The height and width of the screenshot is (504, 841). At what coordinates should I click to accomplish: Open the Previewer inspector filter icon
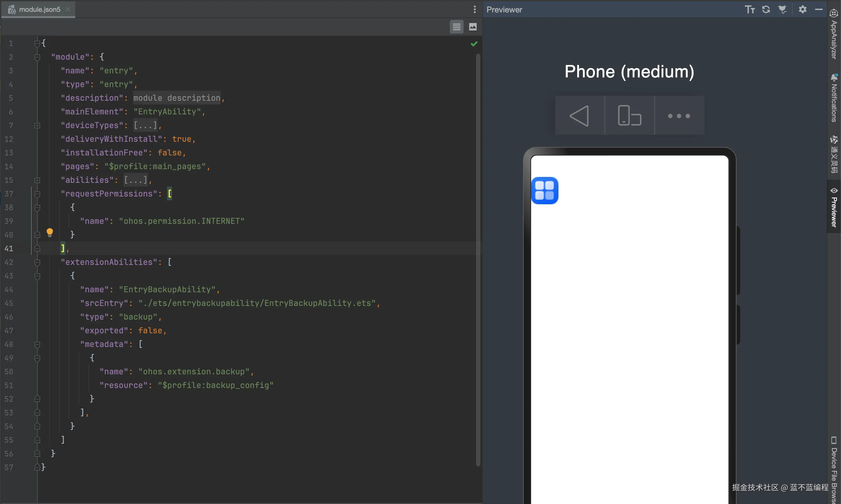783,10
